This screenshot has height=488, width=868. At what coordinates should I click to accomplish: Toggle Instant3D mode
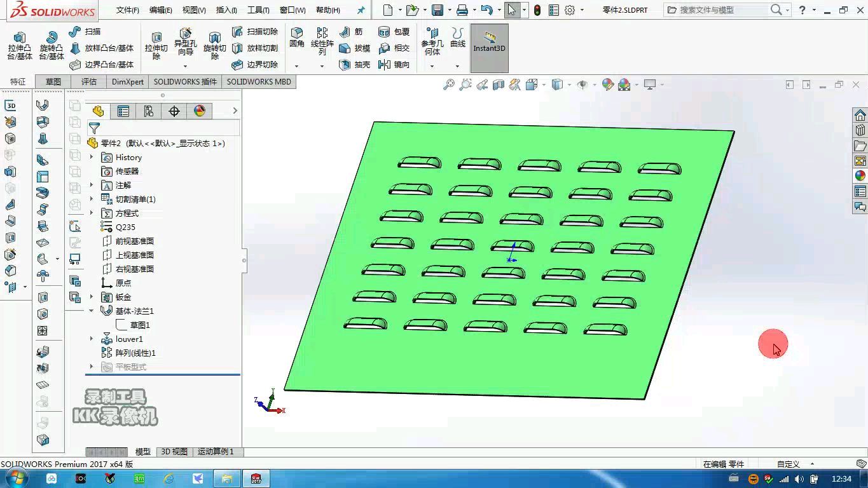click(489, 48)
